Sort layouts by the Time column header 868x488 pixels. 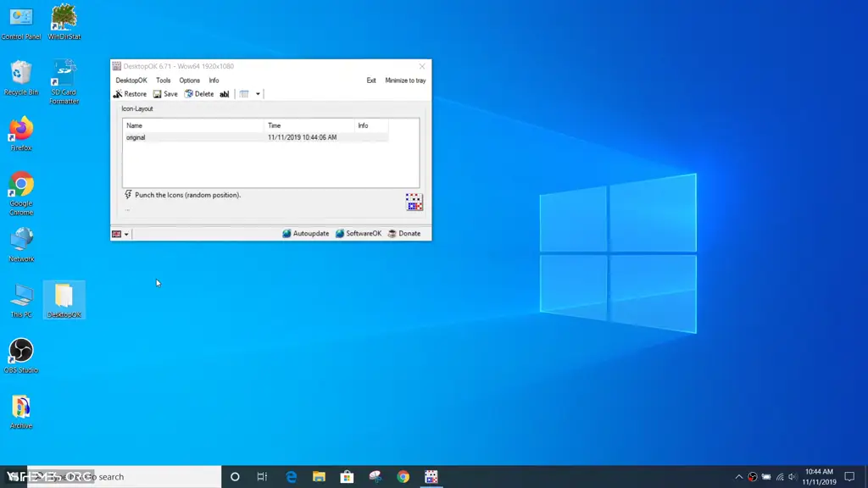[x=274, y=125]
